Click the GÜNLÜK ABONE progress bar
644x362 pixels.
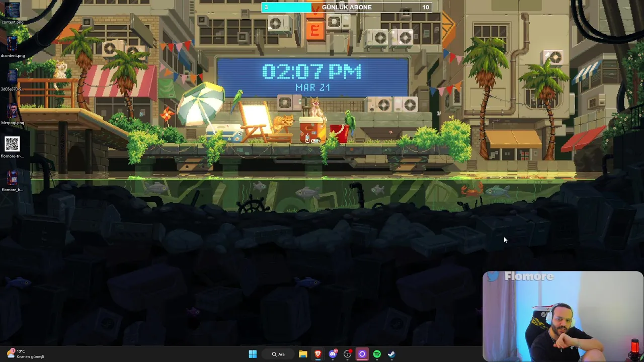click(x=346, y=7)
